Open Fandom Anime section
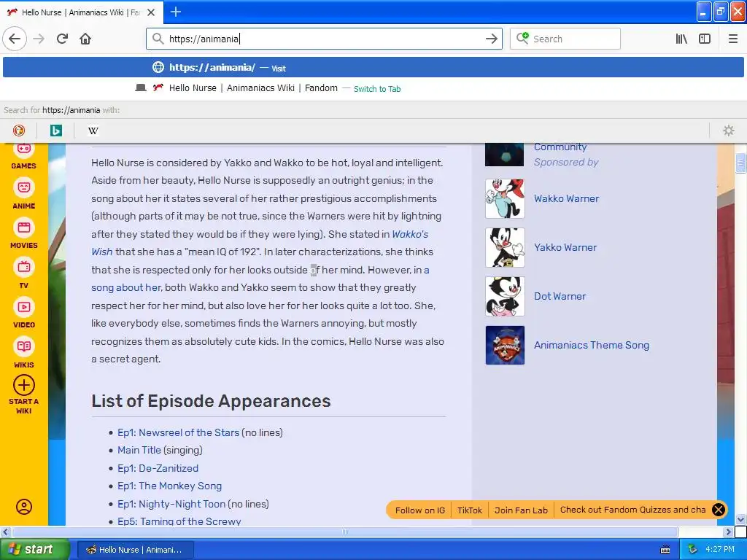 point(24,194)
